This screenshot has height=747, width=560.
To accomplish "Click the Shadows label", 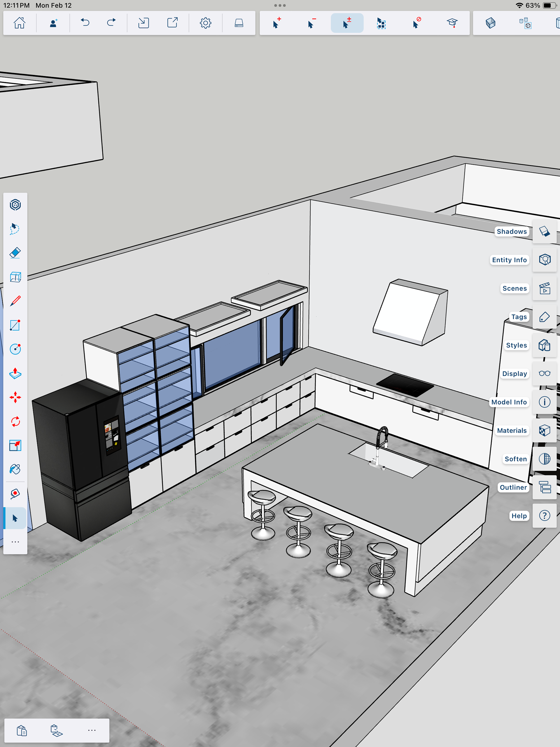I will pyautogui.click(x=511, y=231).
